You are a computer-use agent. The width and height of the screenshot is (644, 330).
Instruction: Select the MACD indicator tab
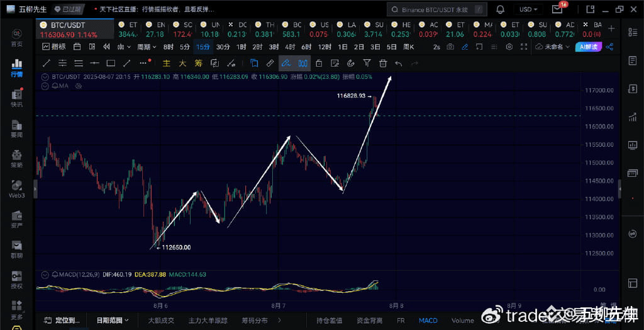428,320
